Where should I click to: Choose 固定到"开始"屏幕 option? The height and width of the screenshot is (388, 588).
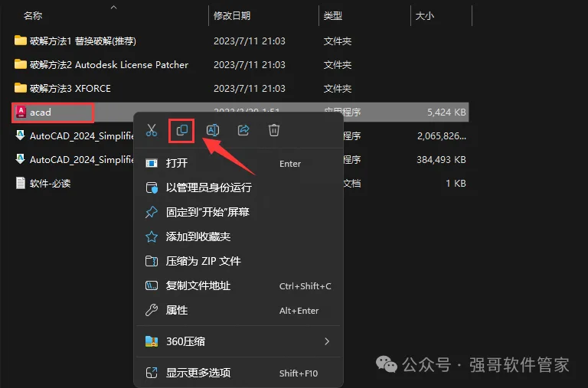coord(239,212)
